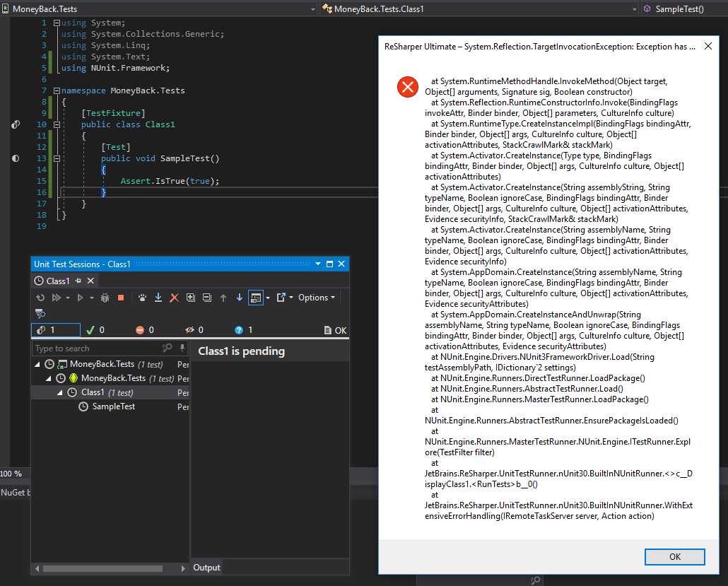Collapse the top MoneyBack.Tests solution node

click(37, 365)
